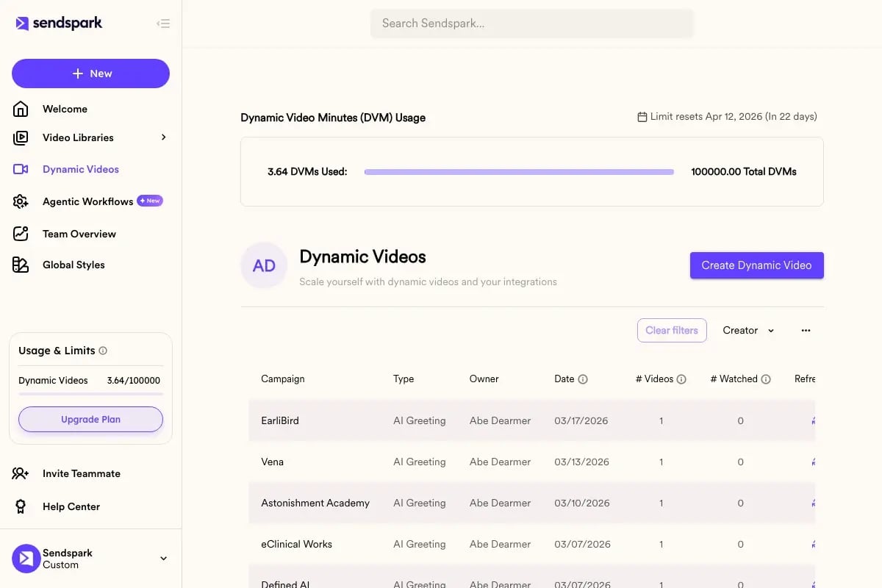Click the refresh icon in the eClinical Works row
Viewport: 882px width, 588px height.
point(813,544)
